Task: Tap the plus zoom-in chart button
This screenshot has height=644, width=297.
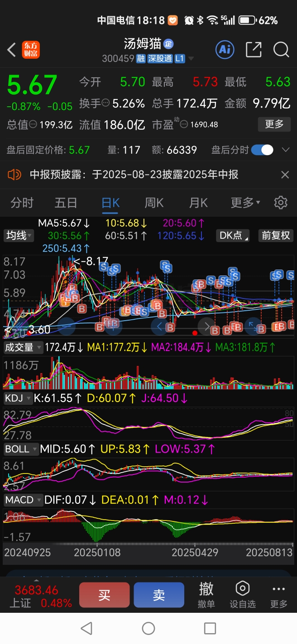Action: (x=113, y=325)
